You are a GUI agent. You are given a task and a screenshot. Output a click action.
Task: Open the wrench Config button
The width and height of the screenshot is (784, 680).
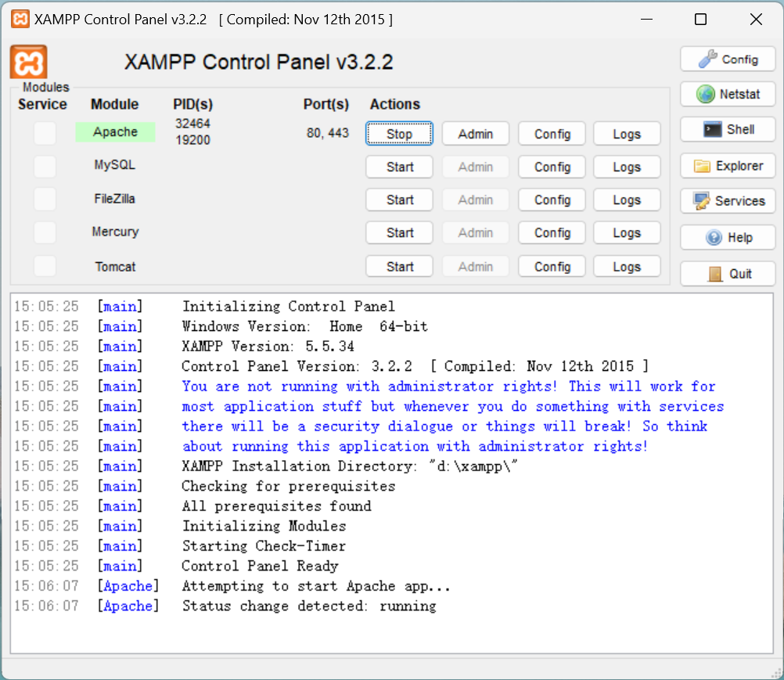(728, 59)
